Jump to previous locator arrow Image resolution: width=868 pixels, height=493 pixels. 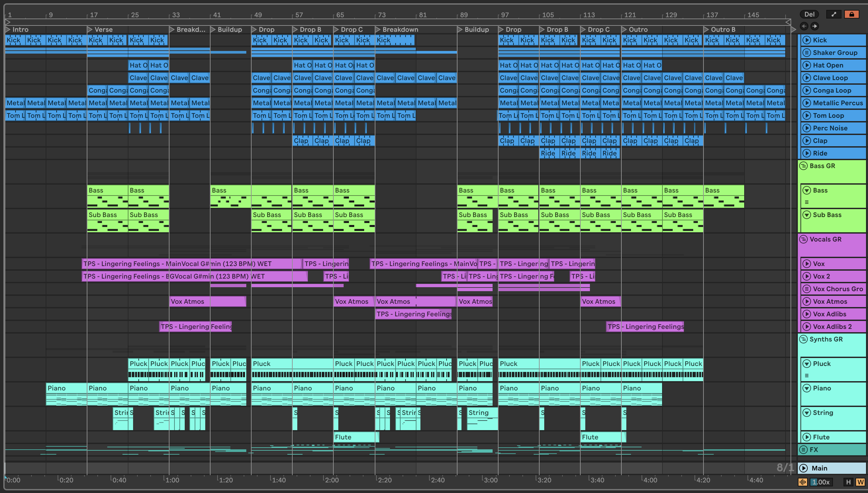[x=804, y=26]
